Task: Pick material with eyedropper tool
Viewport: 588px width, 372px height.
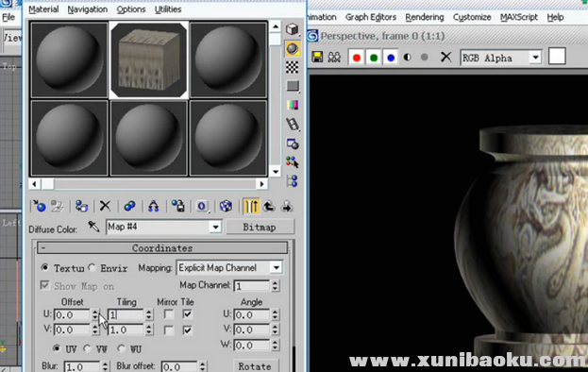Action: 93,227
